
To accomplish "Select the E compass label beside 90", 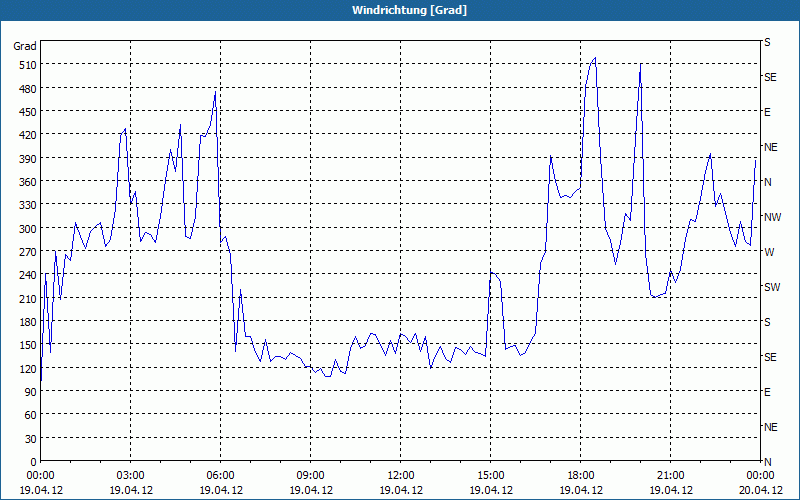I will pyautogui.click(x=767, y=392).
